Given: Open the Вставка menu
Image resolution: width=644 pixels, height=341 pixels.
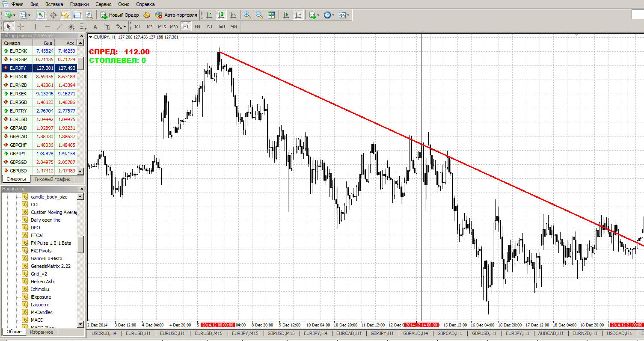Looking at the screenshot, I should pyautogui.click(x=54, y=4).
